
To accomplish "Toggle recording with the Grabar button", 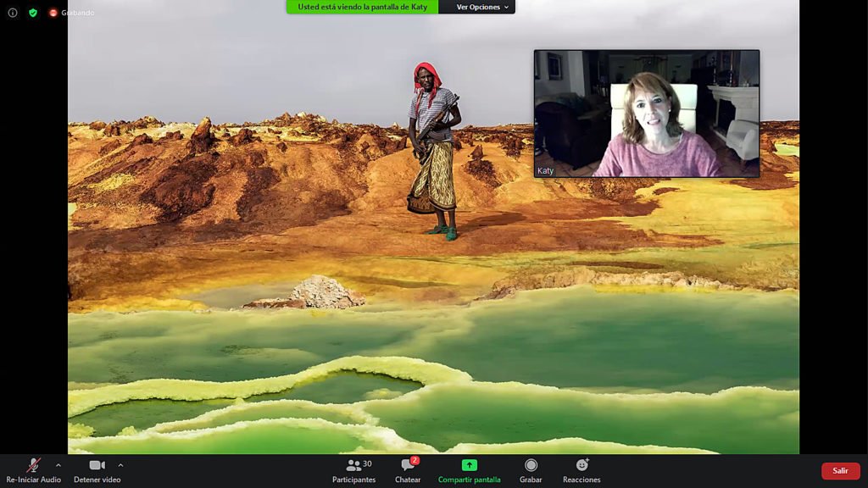I will 531,471.
